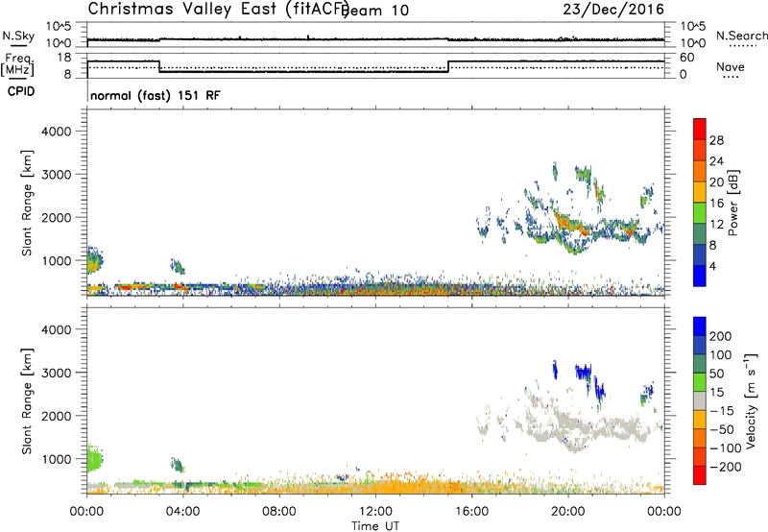Click the '-50' tick on Velocity color bar
This screenshot has height=532, width=768.
point(722,430)
